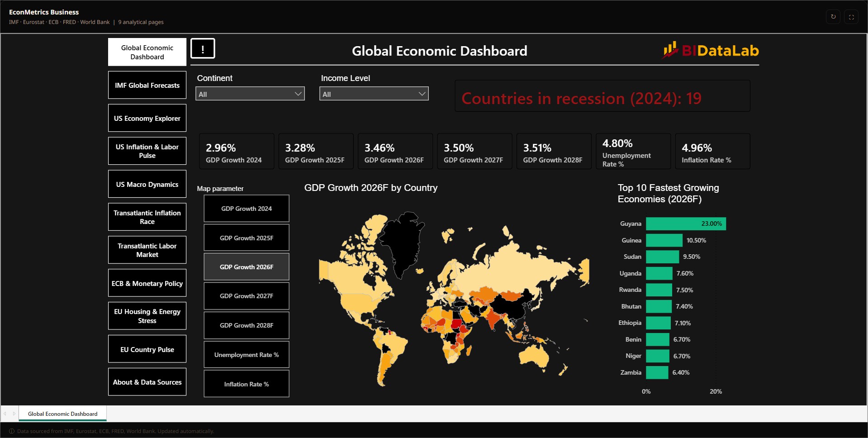This screenshot has height=438, width=868.
Task: Click the fullscreen icon in top bar
Action: [851, 17]
